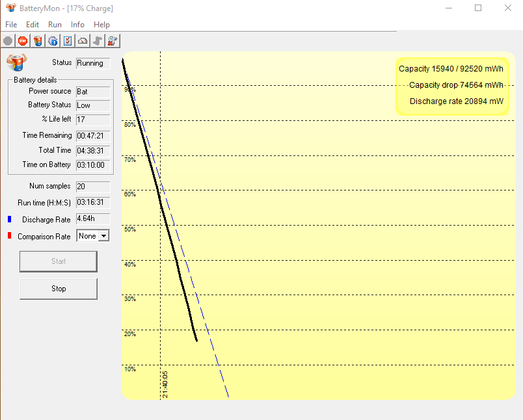Viewport: 523px width, 420px height.
Task: Click the yellow capacity info box on graph
Action: 451,85
